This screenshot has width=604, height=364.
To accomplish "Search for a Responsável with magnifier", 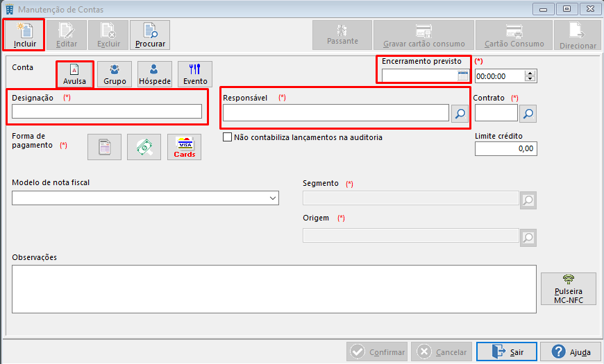I will click(x=460, y=114).
